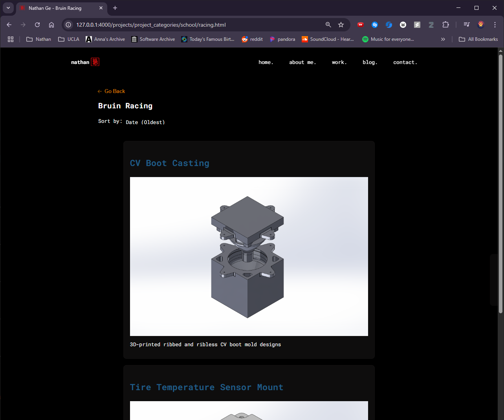Open the apps grid in bookmarks bar
Image resolution: width=504 pixels, height=420 pixels.
tap(11, 39)
